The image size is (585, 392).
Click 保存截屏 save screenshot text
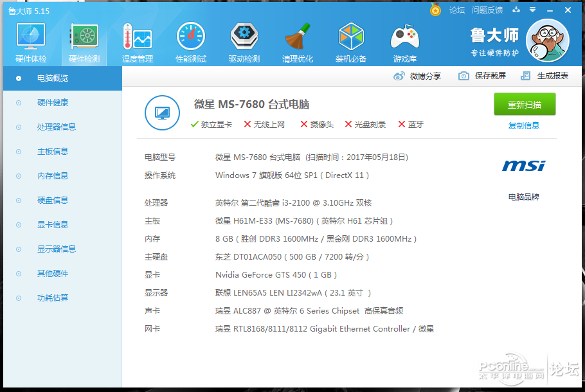point(491,76)
